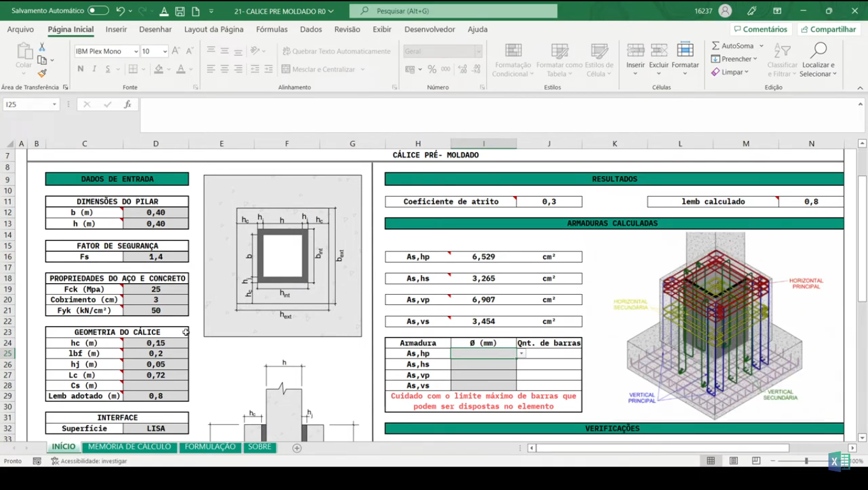
Task: Click the insert function fx icon
Action: 128,105
